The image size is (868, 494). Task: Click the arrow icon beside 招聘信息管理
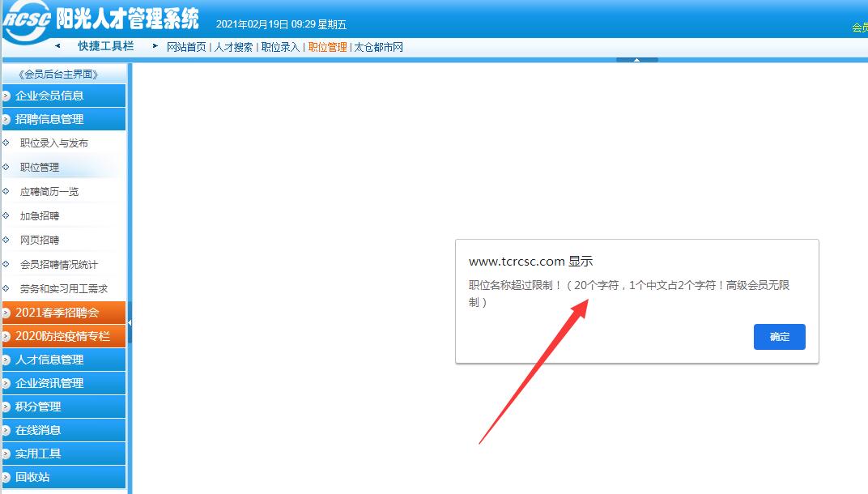click(8, 118)
